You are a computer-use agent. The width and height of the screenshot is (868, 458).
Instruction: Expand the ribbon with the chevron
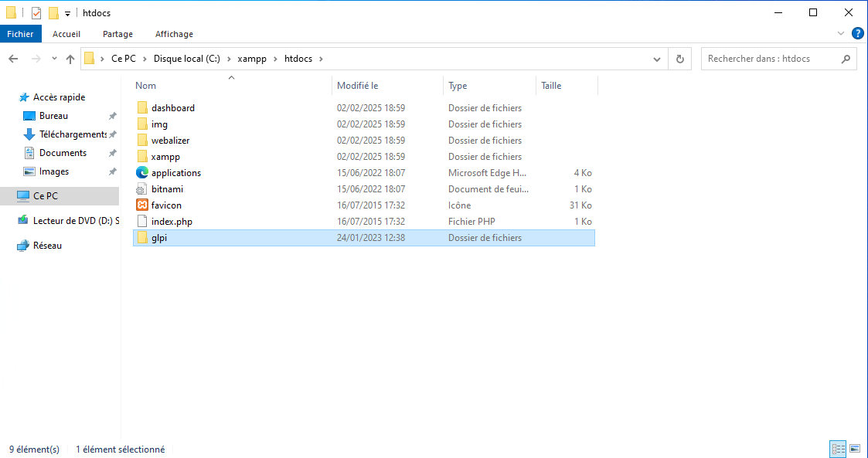841,34
